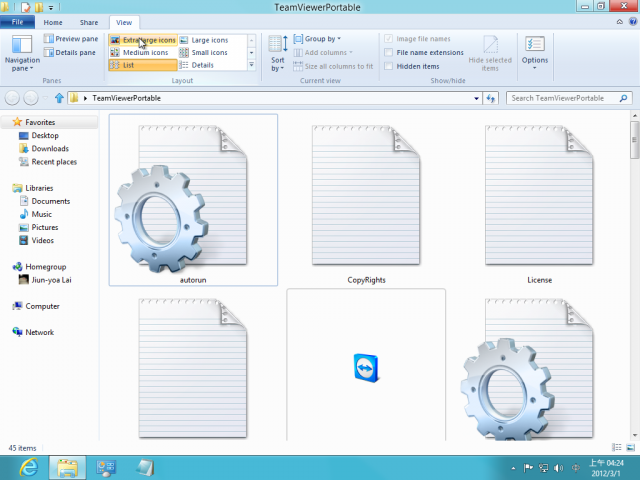Screen dimensions: 640x480
Task: Toggle the Preview pane
Action: click(71, 39)
